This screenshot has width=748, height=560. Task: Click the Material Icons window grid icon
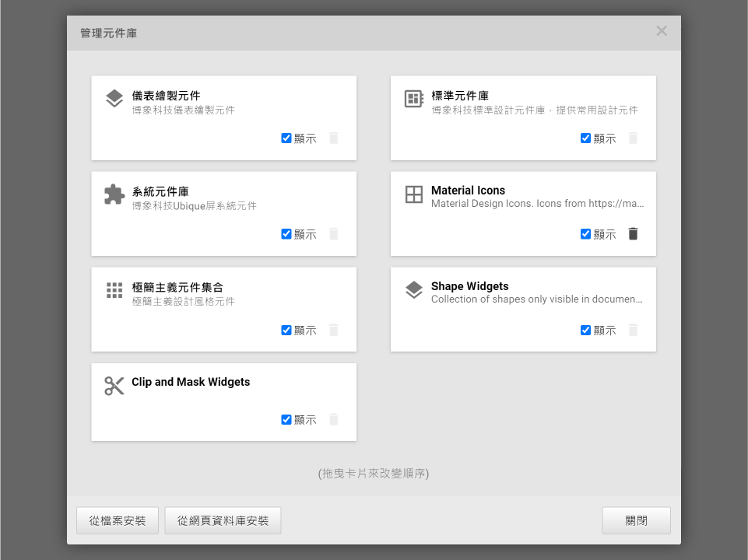pos(413,193)
